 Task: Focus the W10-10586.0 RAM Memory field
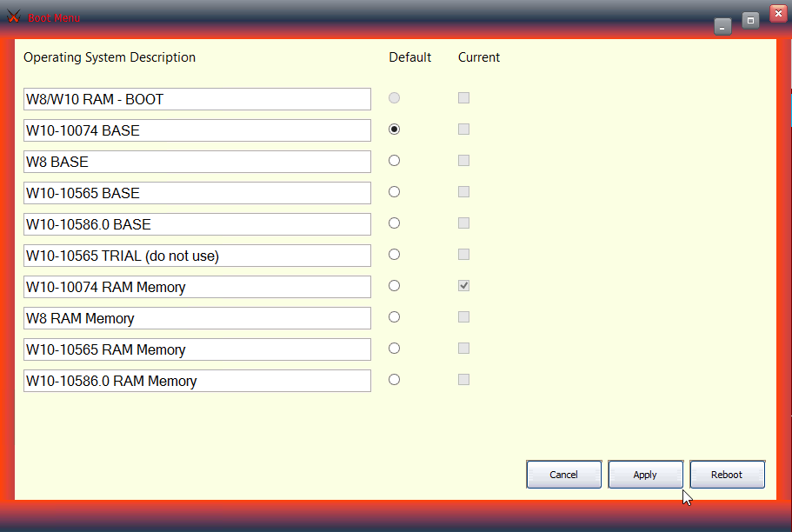197,381
